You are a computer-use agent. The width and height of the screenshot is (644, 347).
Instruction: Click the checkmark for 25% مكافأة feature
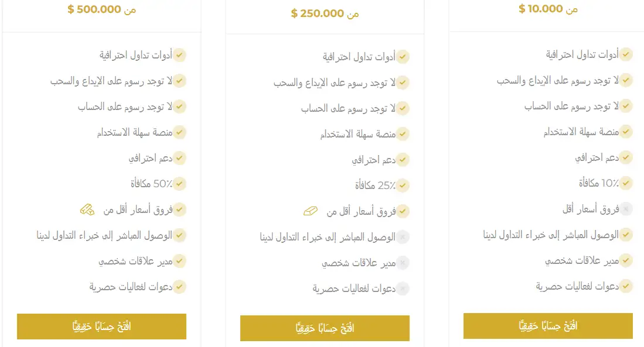coord(403,185)
